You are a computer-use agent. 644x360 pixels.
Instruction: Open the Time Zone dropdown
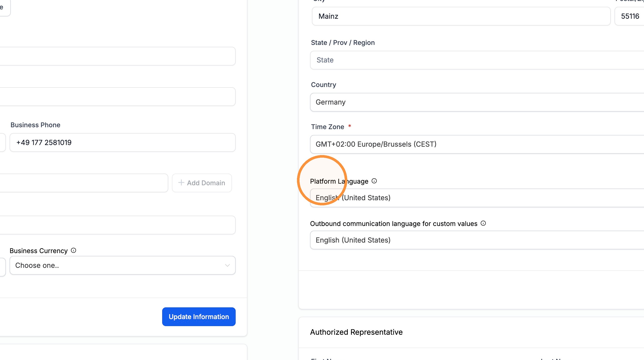[x=477, y=144]
